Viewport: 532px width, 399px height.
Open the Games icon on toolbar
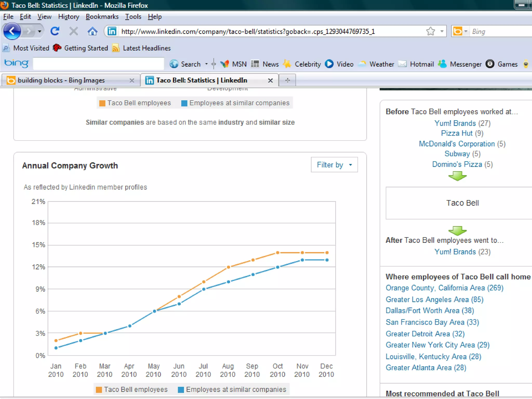[x=490, y=64]
